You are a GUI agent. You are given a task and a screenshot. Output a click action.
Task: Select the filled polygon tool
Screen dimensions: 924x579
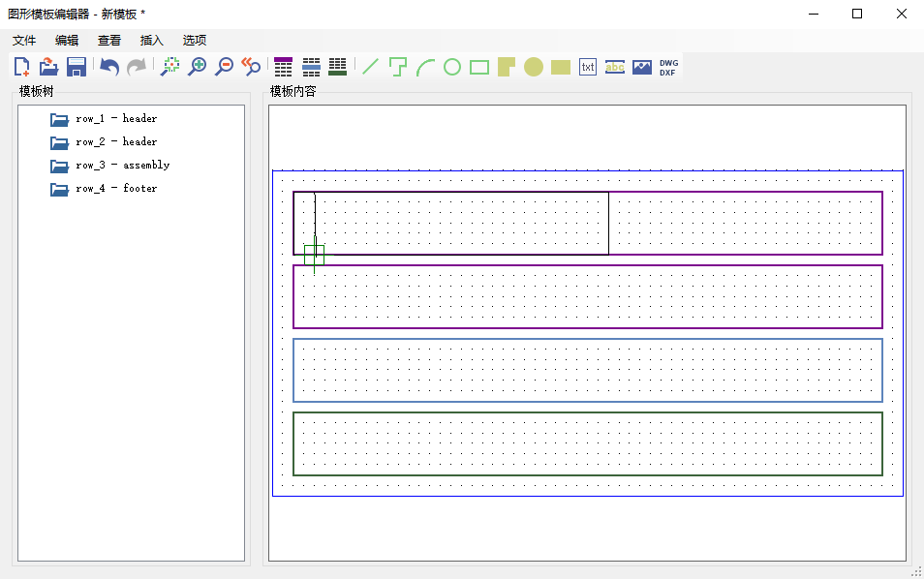pos(507,67)
